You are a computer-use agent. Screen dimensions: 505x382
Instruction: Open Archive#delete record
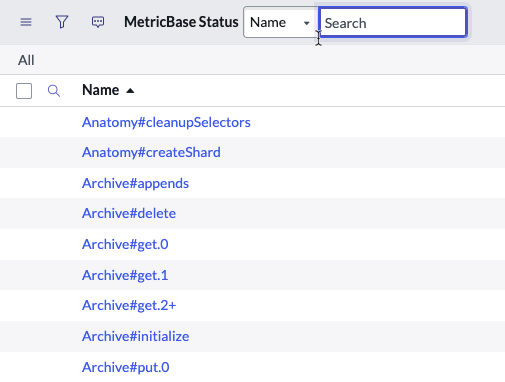click(129, 213)
